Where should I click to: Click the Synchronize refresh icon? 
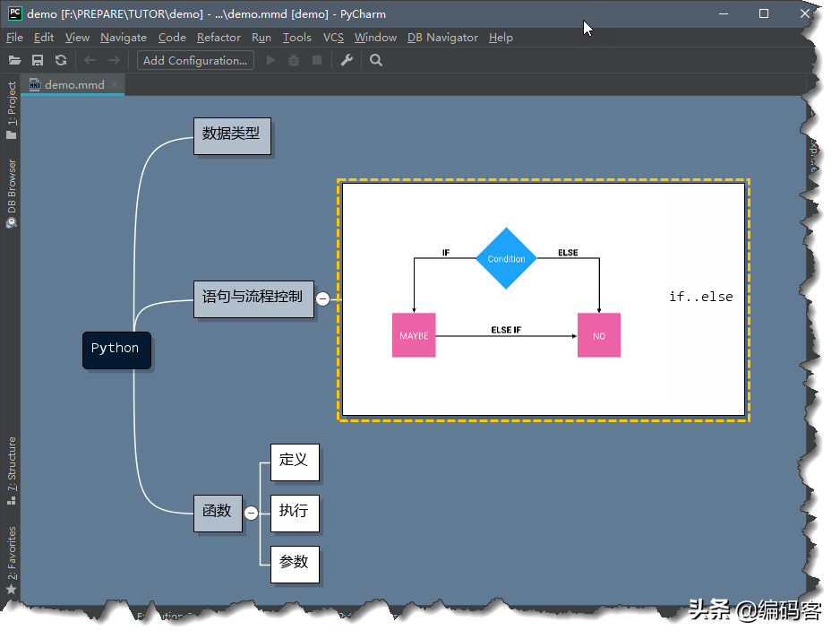[61, 60]
